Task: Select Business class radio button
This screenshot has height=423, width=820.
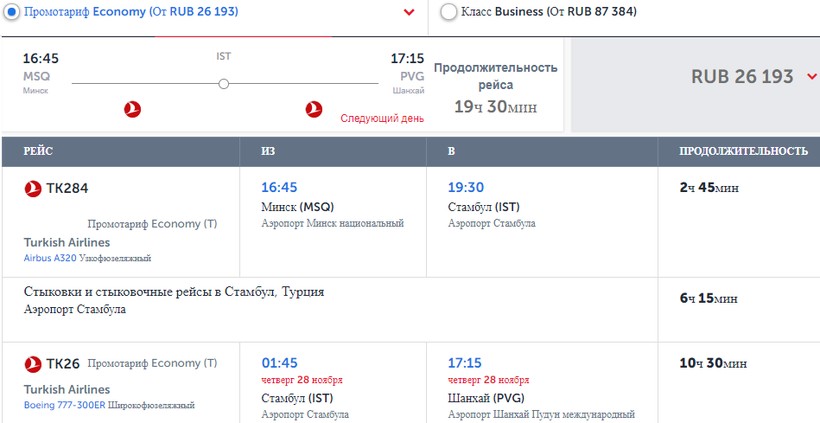Action: [x=449, y=12]
